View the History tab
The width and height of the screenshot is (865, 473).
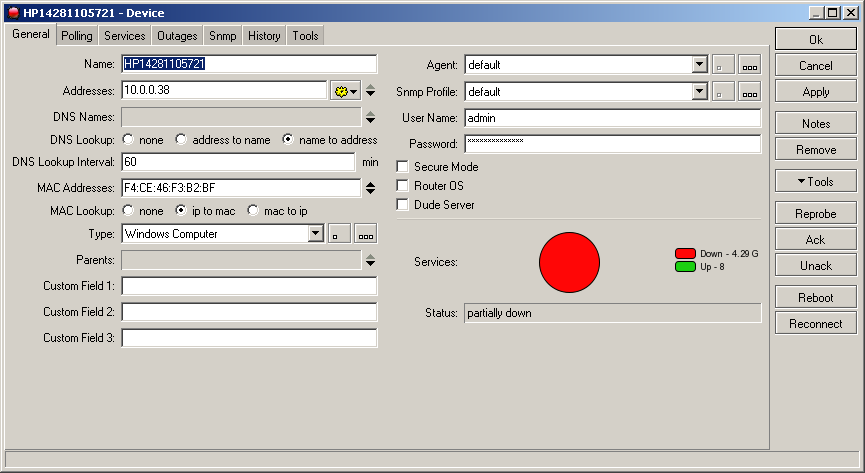(x=264, y=36)
